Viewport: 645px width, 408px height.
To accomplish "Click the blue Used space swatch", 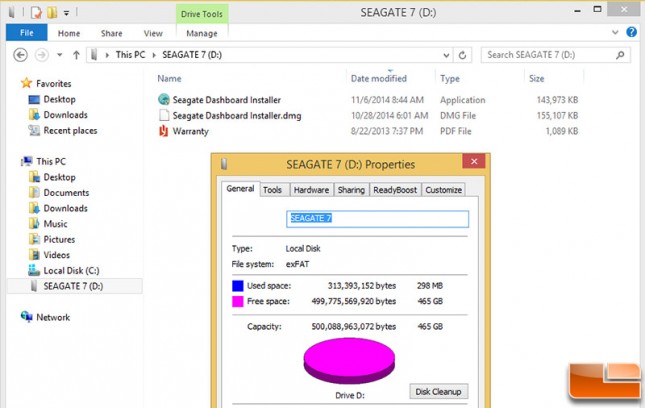I will click(238, 285).
